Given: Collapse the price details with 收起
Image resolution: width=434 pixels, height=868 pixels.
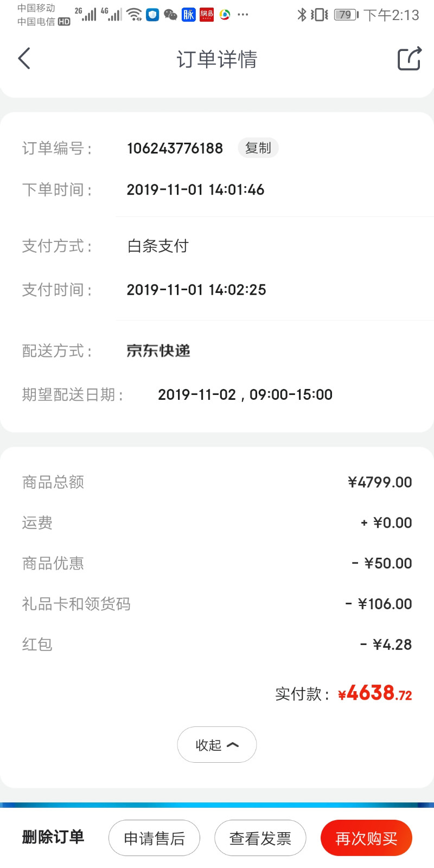Looking at the screenshot, I should (x=217, y=745).
